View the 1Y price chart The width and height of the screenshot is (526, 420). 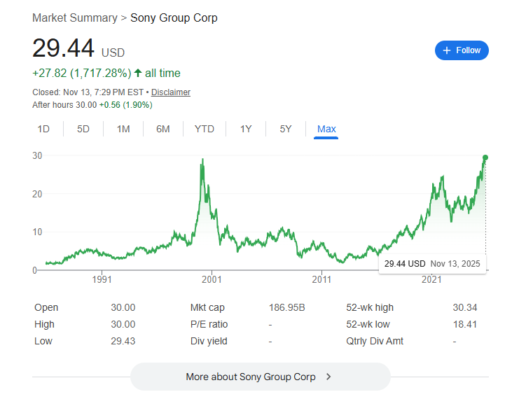click(x=246, y=129)
